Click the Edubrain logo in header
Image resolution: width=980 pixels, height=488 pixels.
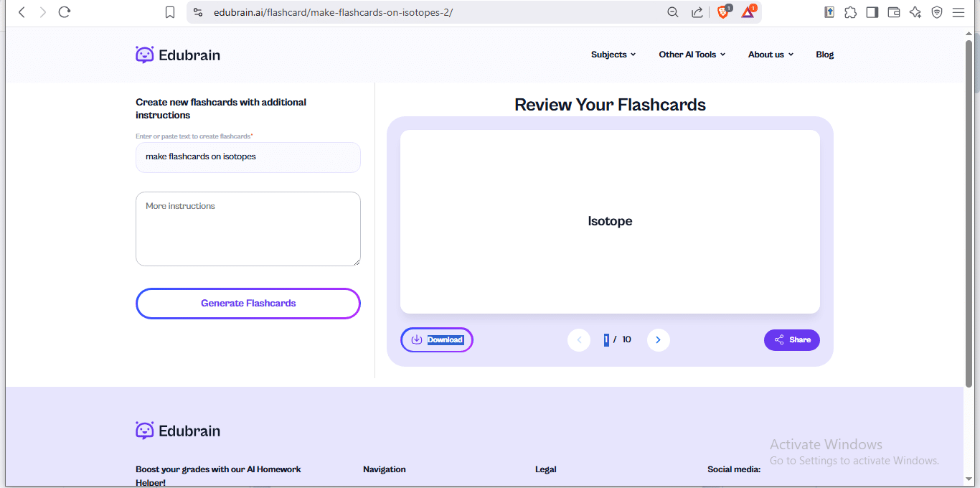pyautogui.click(x=178, y=55)
